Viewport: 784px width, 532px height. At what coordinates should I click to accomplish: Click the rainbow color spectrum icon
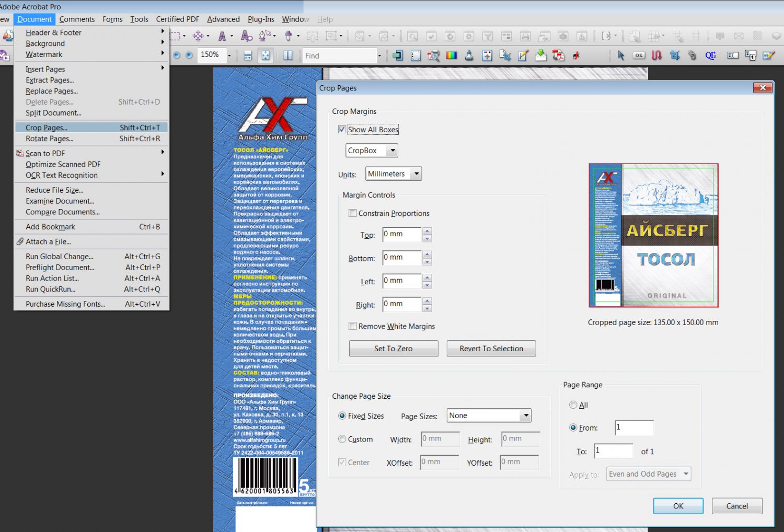[x=452, y=55]
